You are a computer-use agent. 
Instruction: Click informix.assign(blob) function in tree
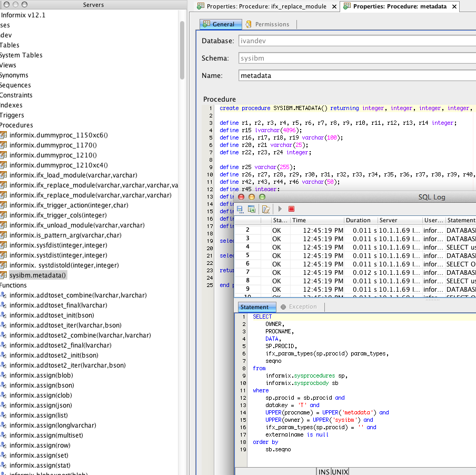coord(41,375)
